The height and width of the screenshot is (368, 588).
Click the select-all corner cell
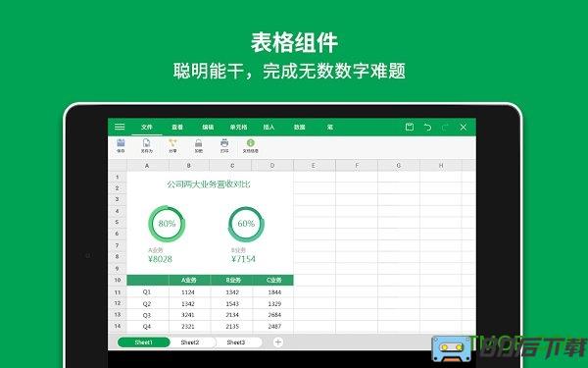(118, 165)
